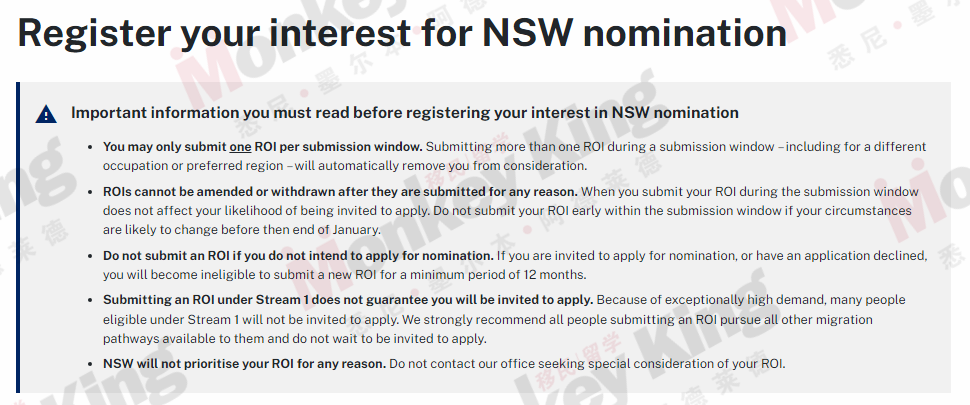The image size is (970, 405).
Task: Click the page title 'Register your interest for NSW nomination'
Action: pyautogui.click(x=402, y=32)
